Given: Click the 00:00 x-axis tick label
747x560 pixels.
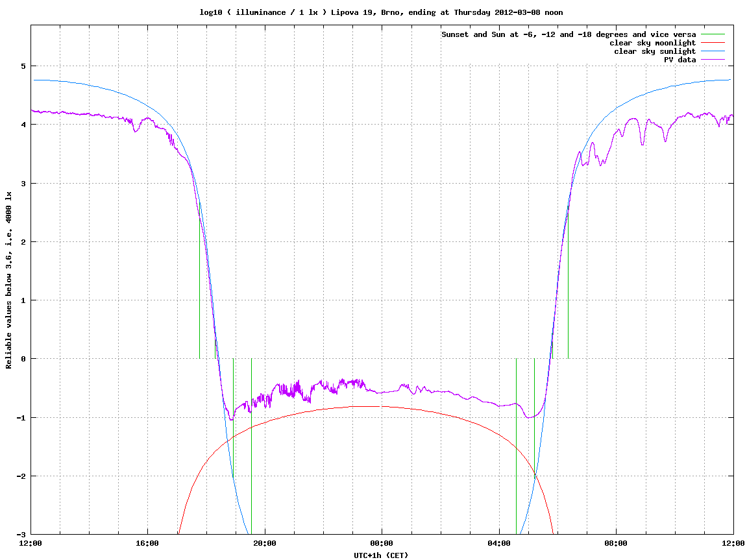Looking at the screenshot, I should (x=382, y=543).
